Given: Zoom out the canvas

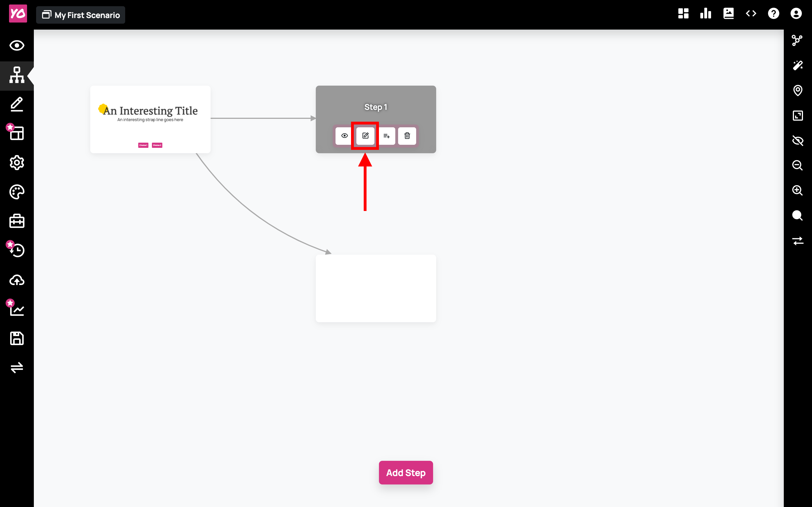Looking at the screenshot, I should click(798, 165).
